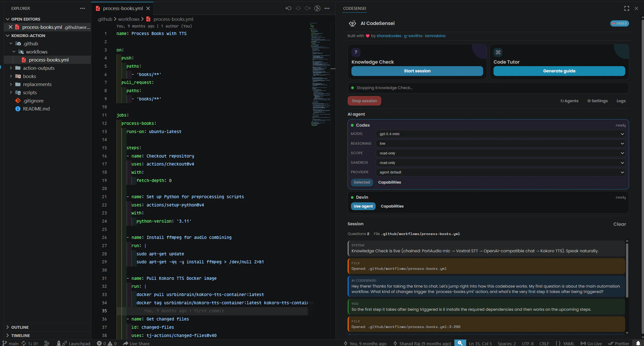This screenshot has height=346, width=644.
Task: Show errors and warnings problems count
Action: coord(107,343)
